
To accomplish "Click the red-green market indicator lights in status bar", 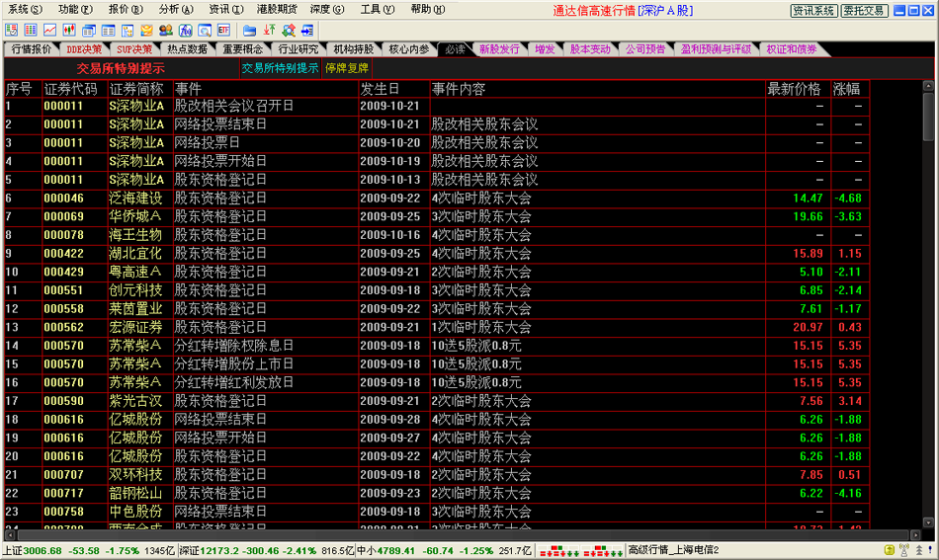I will pos(580,550).
